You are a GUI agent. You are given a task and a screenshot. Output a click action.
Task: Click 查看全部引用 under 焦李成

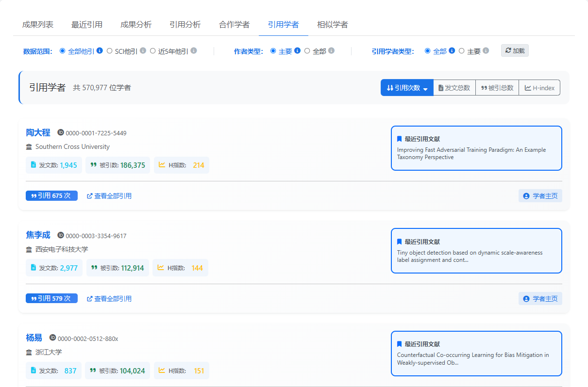coord(113,298)
